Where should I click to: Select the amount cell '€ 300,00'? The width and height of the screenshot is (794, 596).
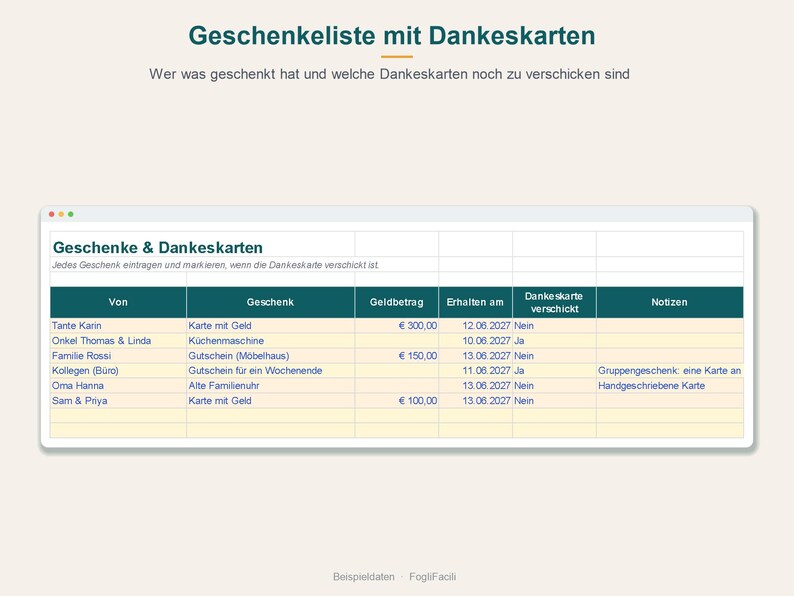click(x=396, y=326)
